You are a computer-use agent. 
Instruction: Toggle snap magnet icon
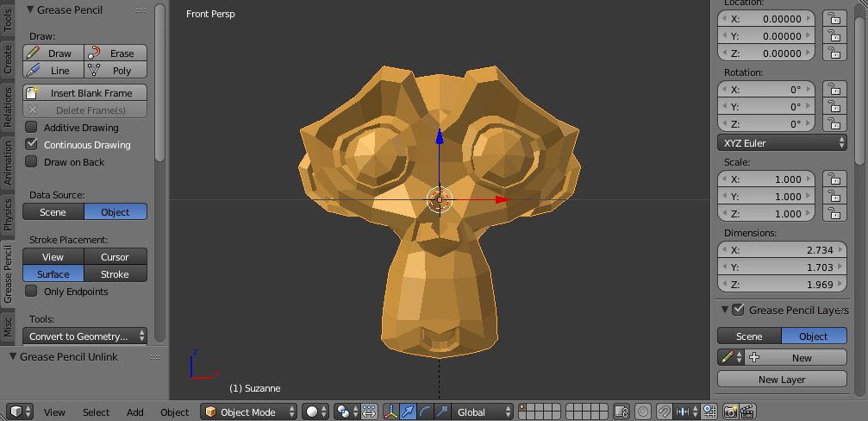[x=665, y=412]
